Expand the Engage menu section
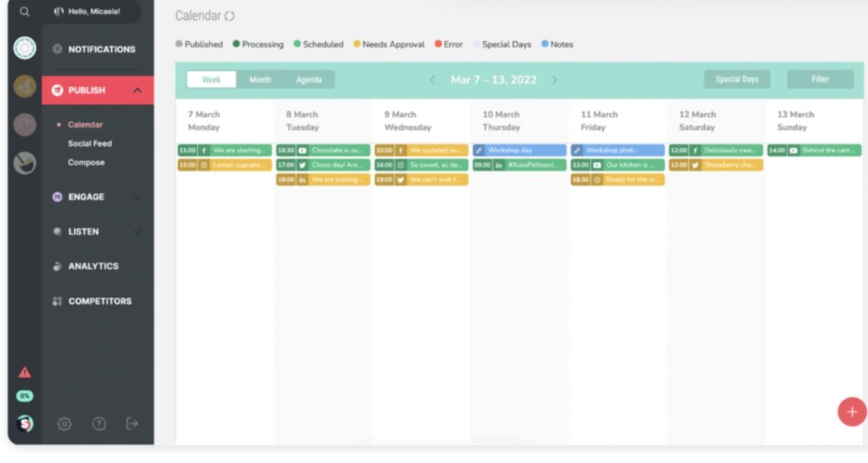868x463 pixels. [98, 197]
